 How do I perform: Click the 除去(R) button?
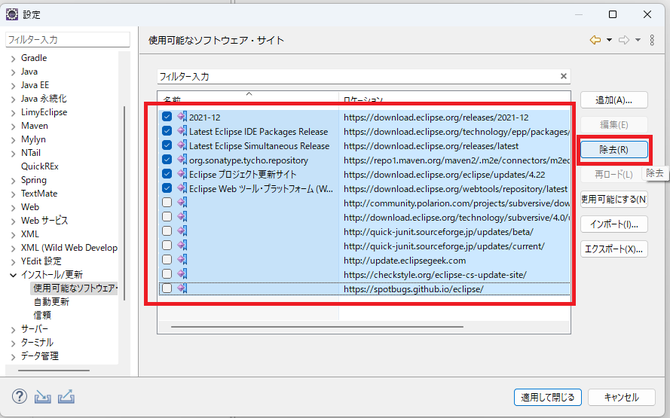click(614, 150)
